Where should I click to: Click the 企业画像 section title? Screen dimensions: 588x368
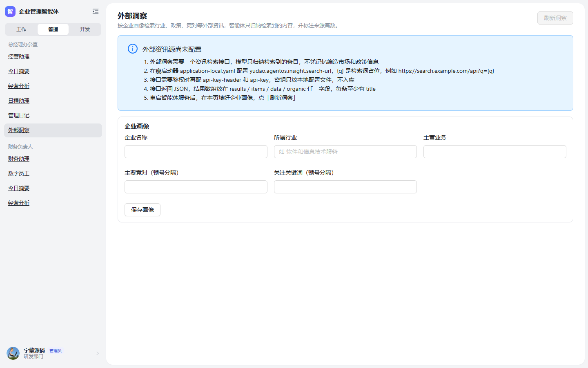click(137, 126)
